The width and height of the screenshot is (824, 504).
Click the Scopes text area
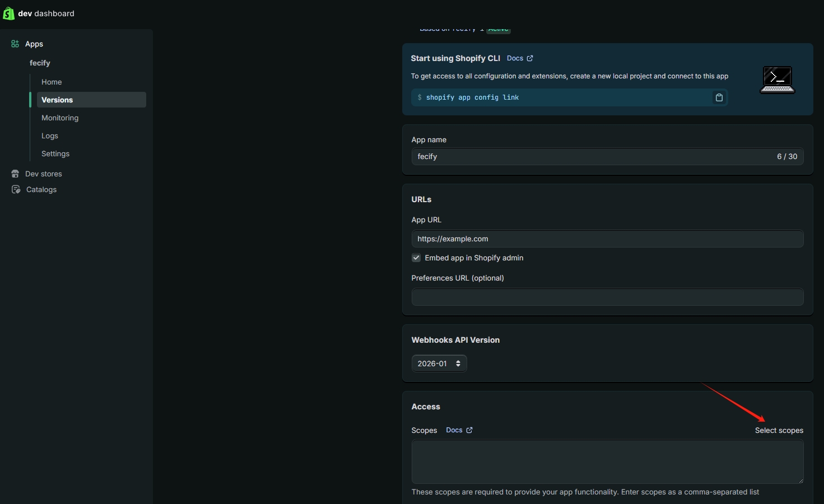pyautogui.click(x=607, y=461)
